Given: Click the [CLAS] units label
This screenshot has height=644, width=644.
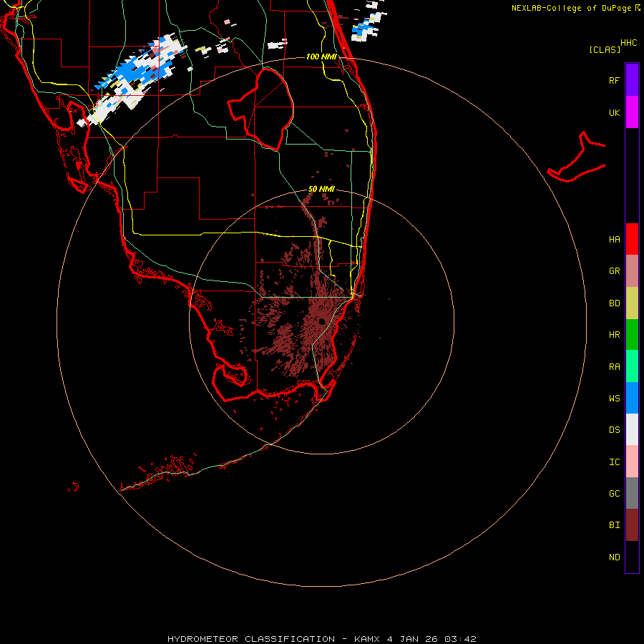Looking at the screenshot, I should (x=605, y=49).
